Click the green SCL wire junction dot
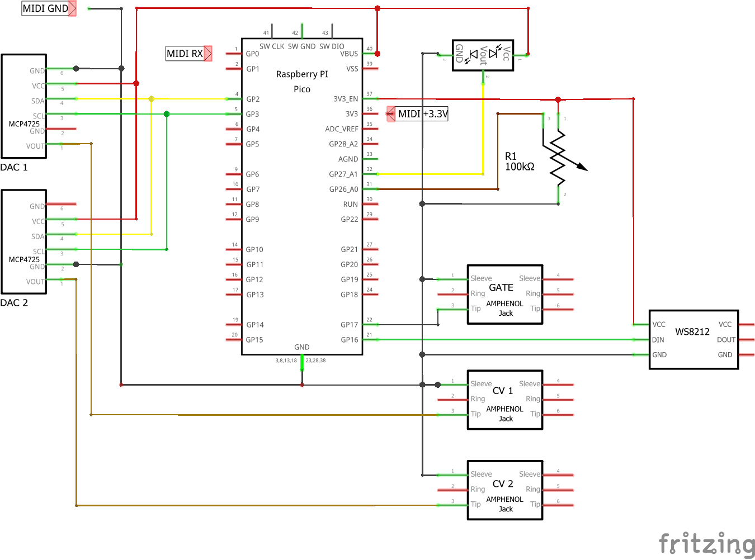Screen dimensions: 755x560 (167, 114)
